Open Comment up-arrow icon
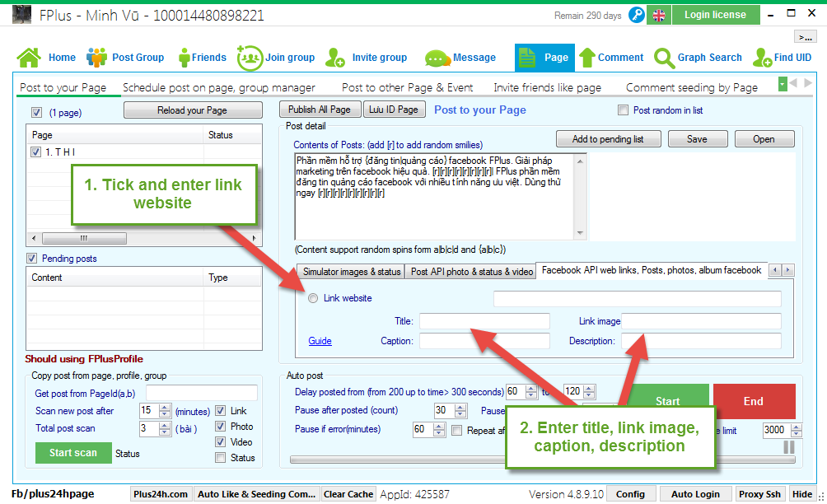This screenshot has height=504, width=827. click(x=587, y=58)
